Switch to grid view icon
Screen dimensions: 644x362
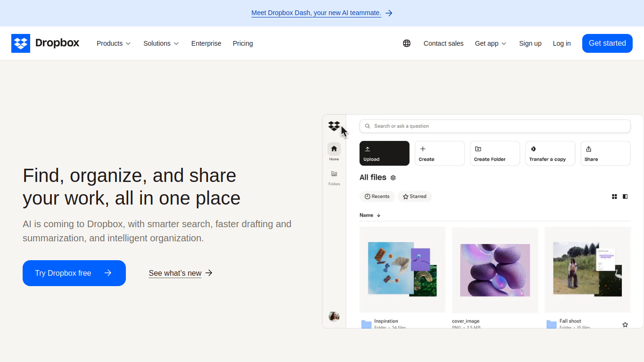(x=614, y=197)
